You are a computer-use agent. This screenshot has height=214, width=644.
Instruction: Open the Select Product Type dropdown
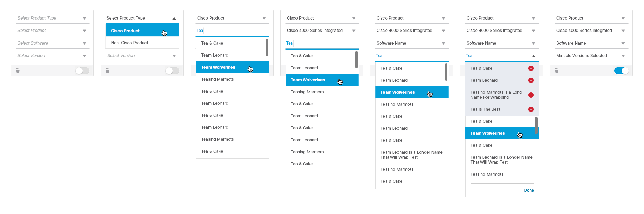52,18
